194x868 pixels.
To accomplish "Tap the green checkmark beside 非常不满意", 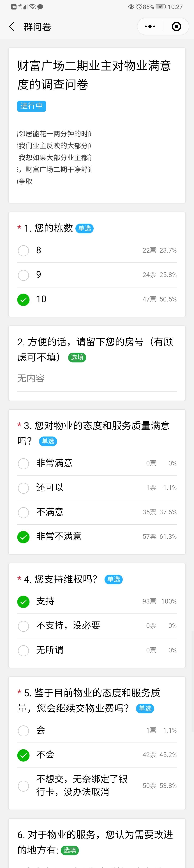I will coord(23,536).
